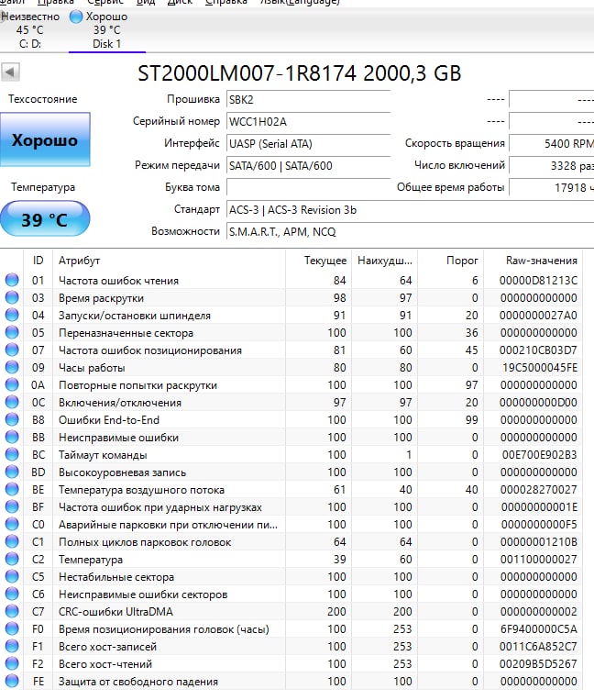This screenshot has height=700, width=594.
Task: Click the blue status icon next to Хорошо
Action: point(76,17)
